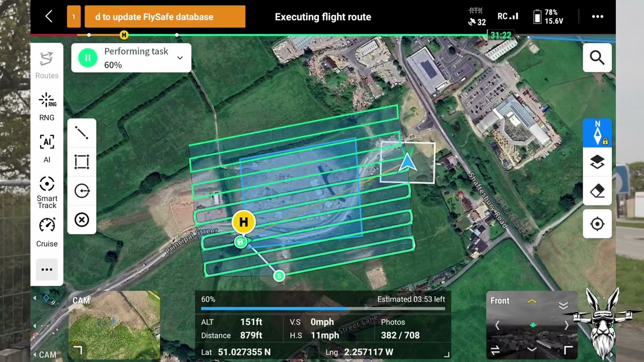Open the FlySafe database update notification

(x=165, y=17)
